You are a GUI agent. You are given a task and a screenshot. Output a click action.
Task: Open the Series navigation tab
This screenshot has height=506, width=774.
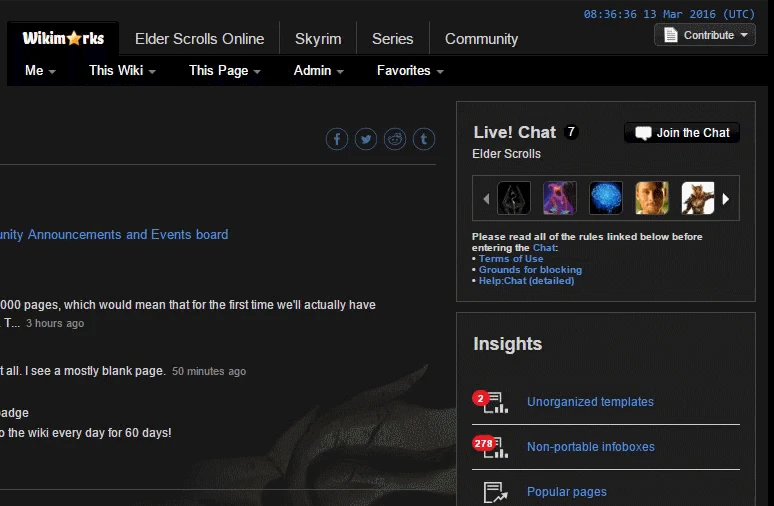(392, 39)
